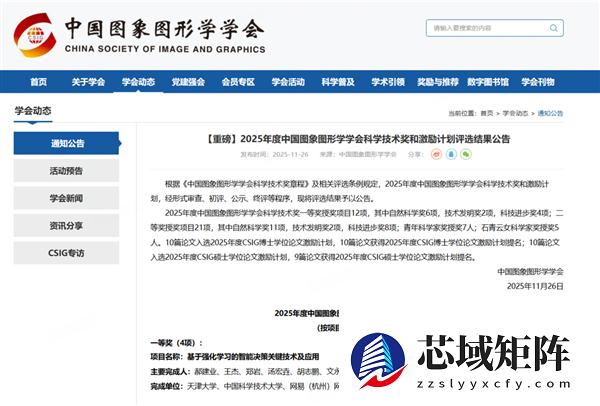Share via the QQ icon
Viewport: 600px width, 406px height.
(451, 154)
